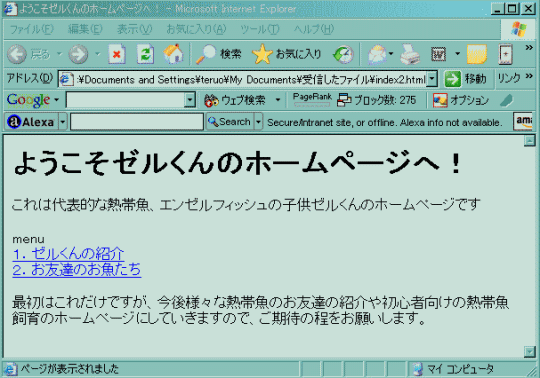Click the scrollbar down arrow
540x378 pixels.
tap(530, 351)
